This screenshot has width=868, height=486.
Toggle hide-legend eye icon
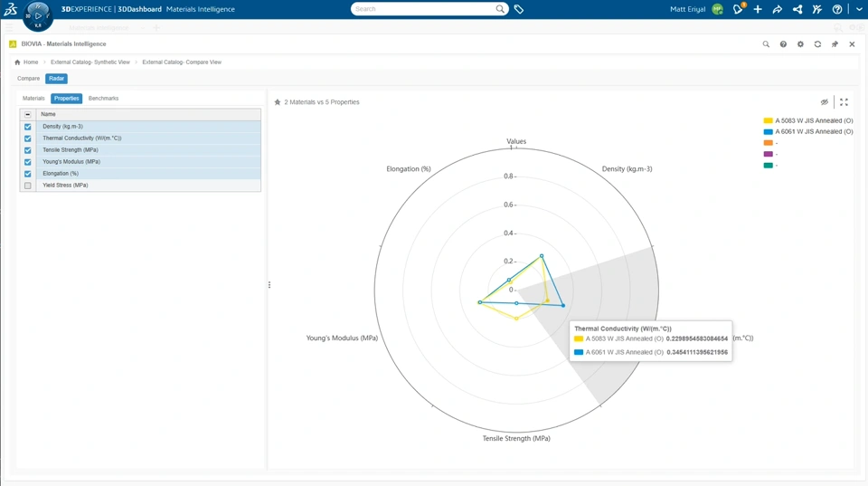[825, 102]
